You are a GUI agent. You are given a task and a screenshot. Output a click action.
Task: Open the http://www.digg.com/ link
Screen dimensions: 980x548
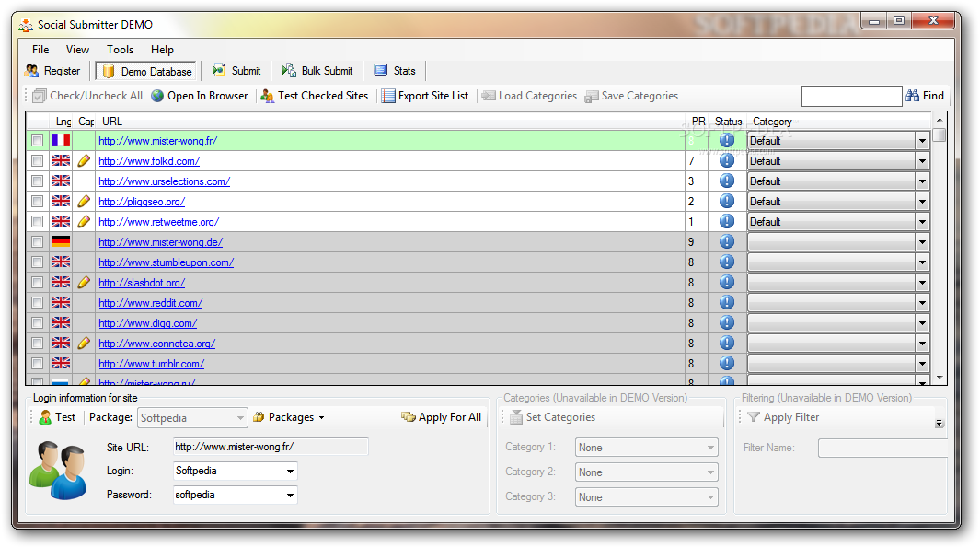click(x=147, y=322)
